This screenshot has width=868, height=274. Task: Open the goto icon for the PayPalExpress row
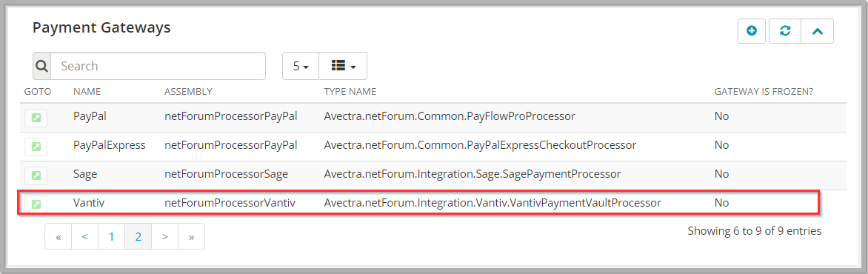click(36, 147)
